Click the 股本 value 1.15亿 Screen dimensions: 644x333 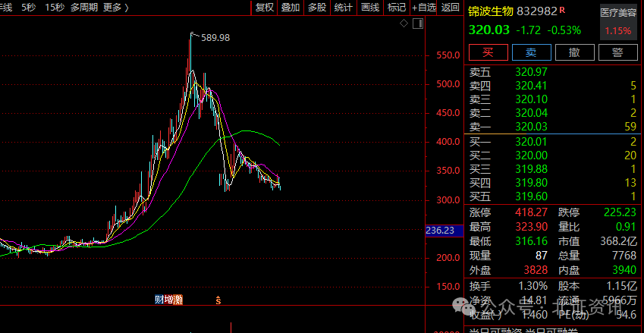point(620,286)
